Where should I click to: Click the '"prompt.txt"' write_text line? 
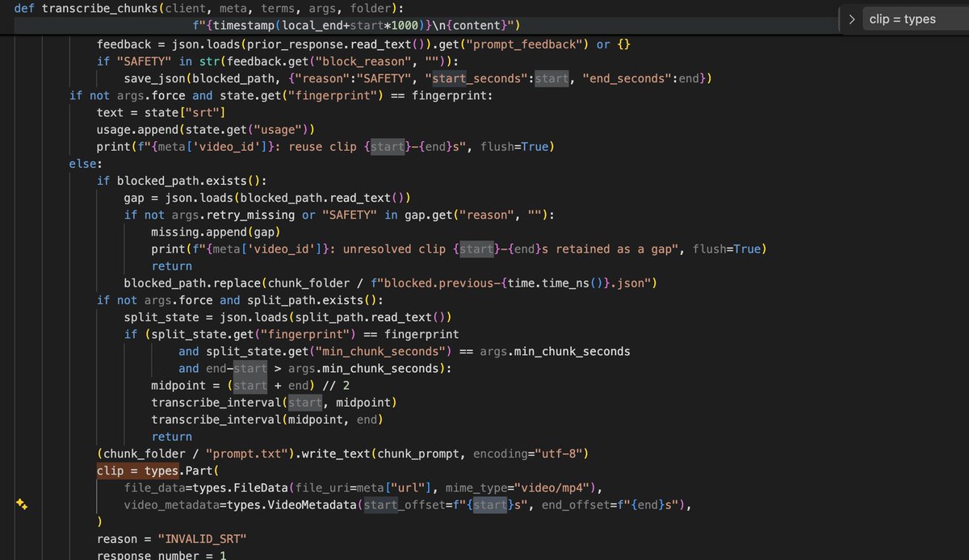(x=343, y=453)
